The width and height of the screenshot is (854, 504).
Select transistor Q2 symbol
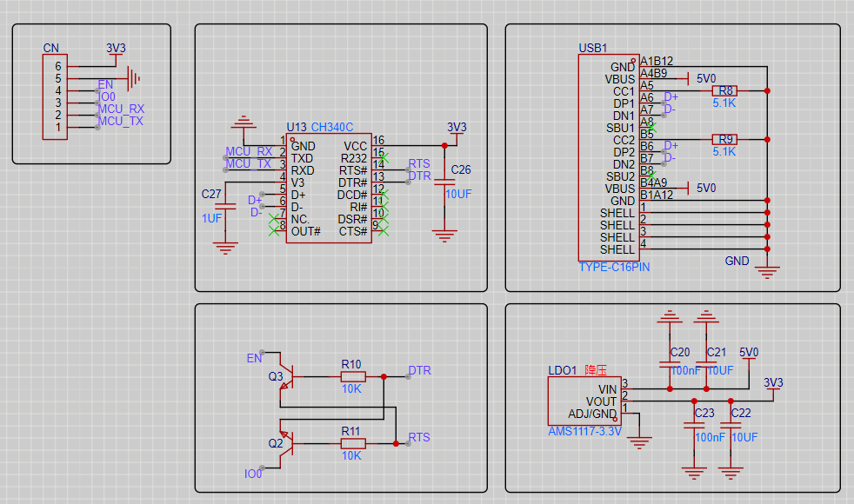point(287,443)
